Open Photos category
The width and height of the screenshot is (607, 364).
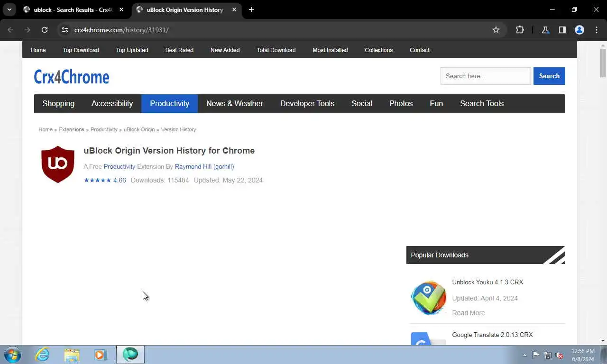coord(401,103)
